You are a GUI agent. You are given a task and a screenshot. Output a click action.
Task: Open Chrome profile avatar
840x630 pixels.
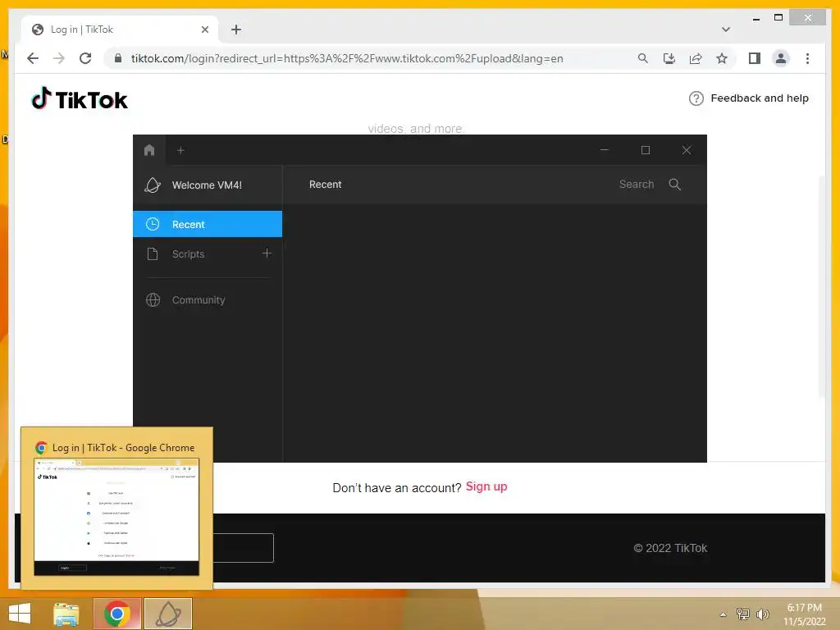point(781,58)
